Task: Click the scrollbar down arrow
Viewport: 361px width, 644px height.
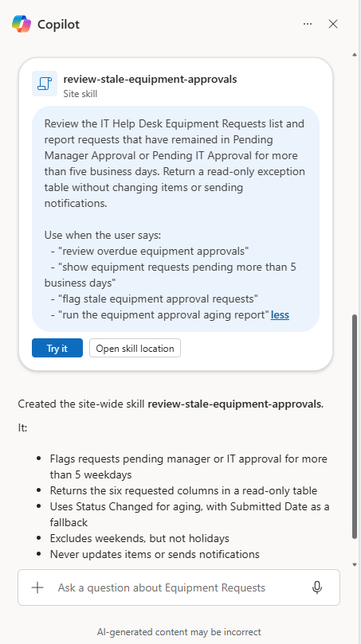Action: coord(355,564)
